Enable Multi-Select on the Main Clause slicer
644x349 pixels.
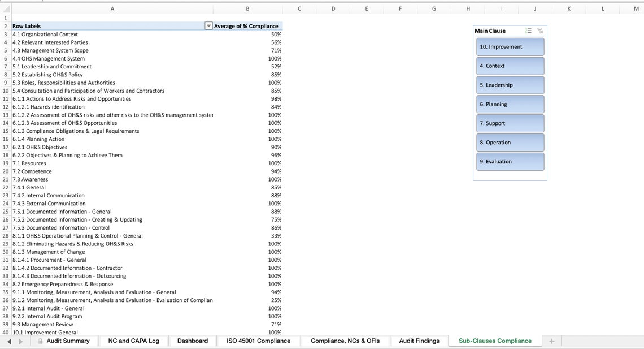click(x=528, y=31)
